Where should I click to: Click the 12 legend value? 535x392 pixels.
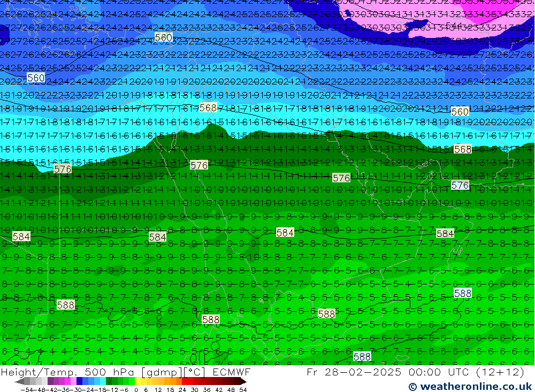coord(158,390)
